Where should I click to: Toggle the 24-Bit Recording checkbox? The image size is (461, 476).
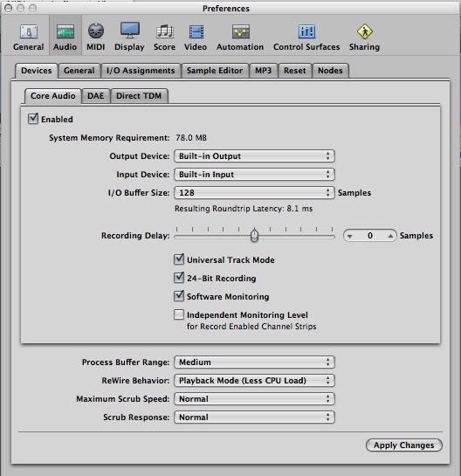tap(179, 278)
